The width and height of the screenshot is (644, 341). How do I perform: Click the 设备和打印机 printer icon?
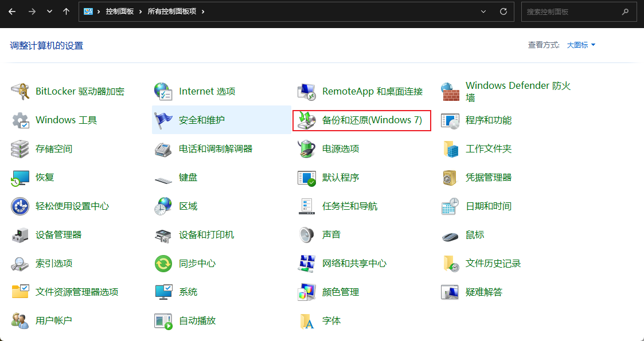coord(163,235)
